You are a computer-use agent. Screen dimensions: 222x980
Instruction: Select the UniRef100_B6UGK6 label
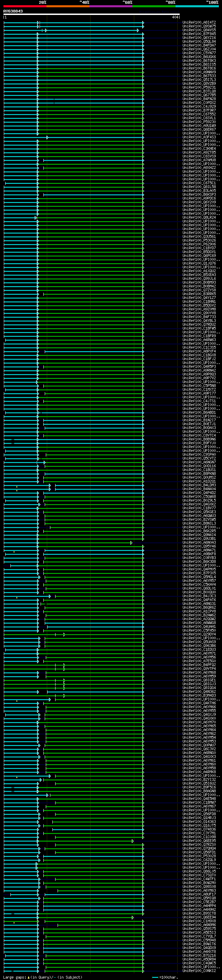pyautogui.click(x=199, y=57)
